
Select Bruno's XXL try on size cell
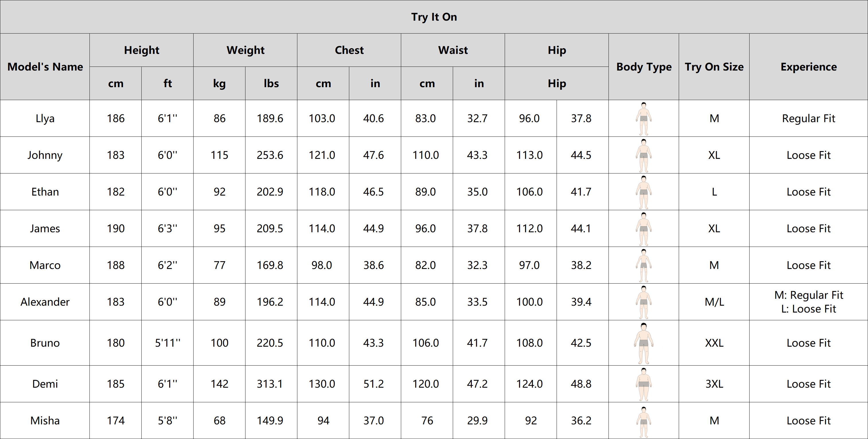pyautogui.click(x=714, y=343)
